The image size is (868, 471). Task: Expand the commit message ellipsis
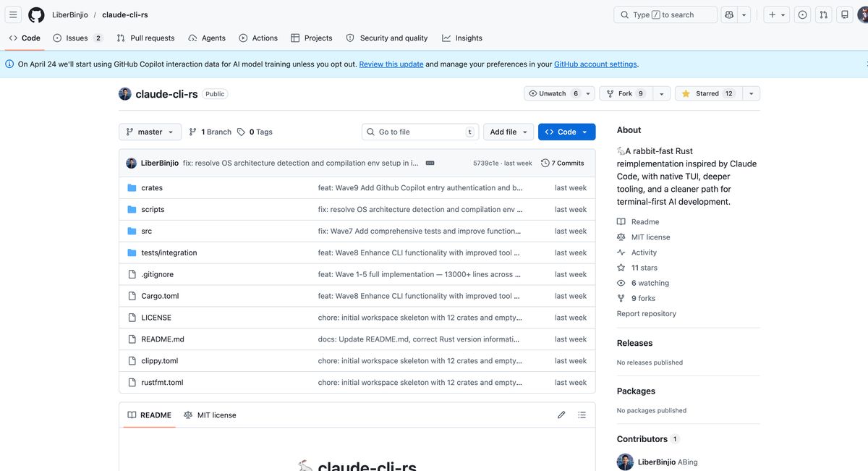pyautogui.click(x=430, y=164)
